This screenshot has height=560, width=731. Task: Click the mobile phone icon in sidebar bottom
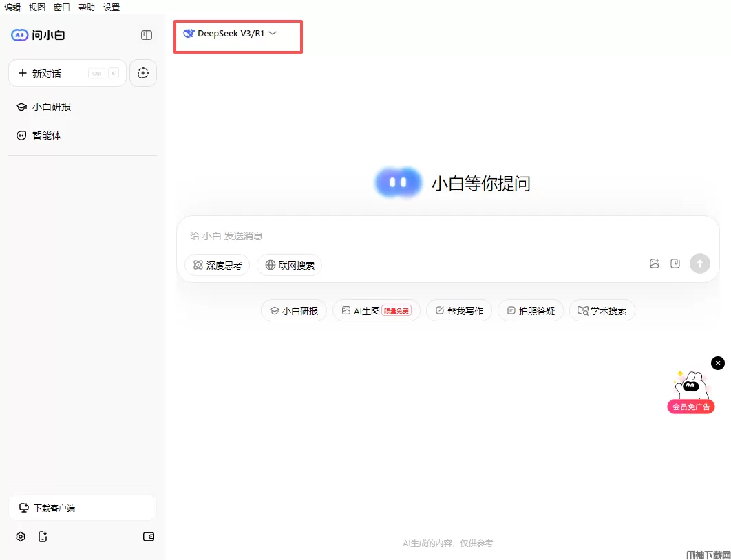(43, 537)
